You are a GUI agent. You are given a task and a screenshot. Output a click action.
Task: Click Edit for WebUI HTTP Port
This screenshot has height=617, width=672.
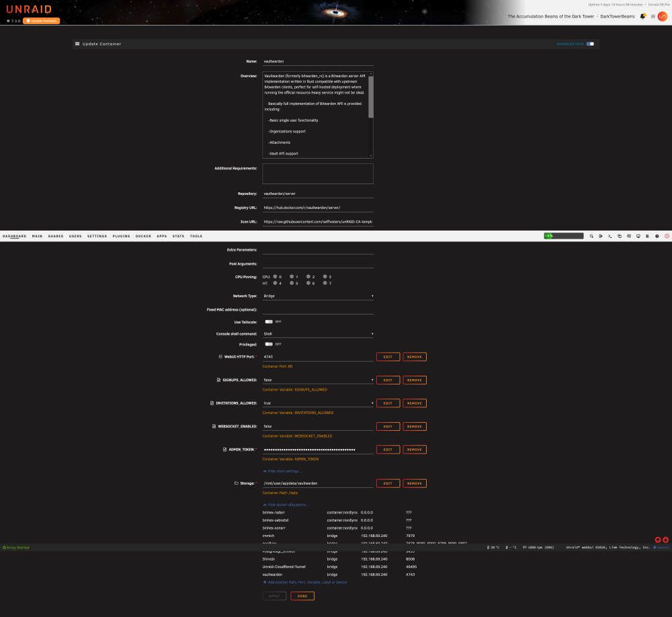[x=388, y=357]
